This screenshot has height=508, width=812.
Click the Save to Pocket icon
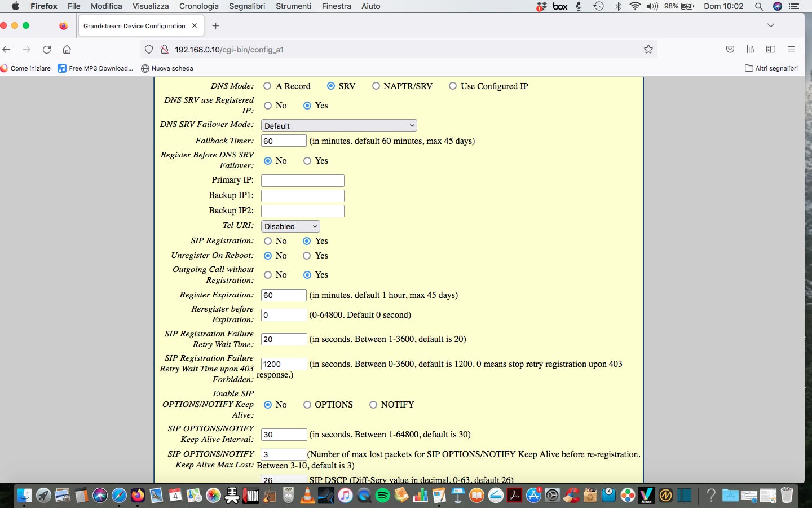pyautogui.click(x=730, y=50)
